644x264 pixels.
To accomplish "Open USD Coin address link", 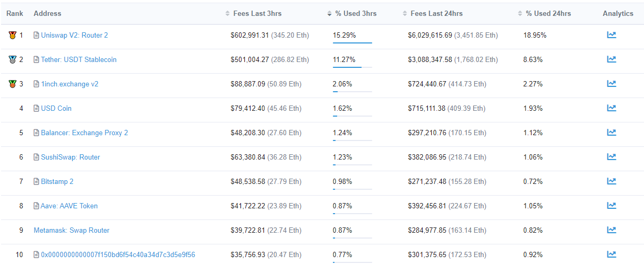I will pyautogui.click(x=56, y=109).
